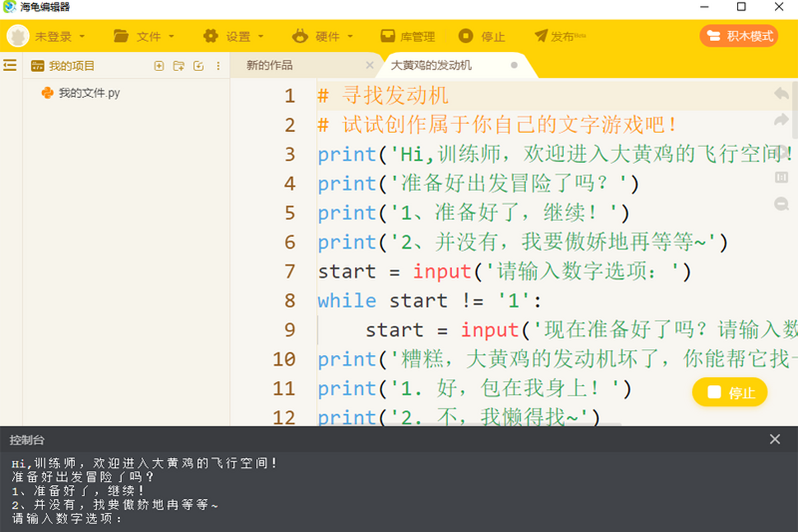
Task: Open 我的文件.py in the project tree
Action: [88, 93]
